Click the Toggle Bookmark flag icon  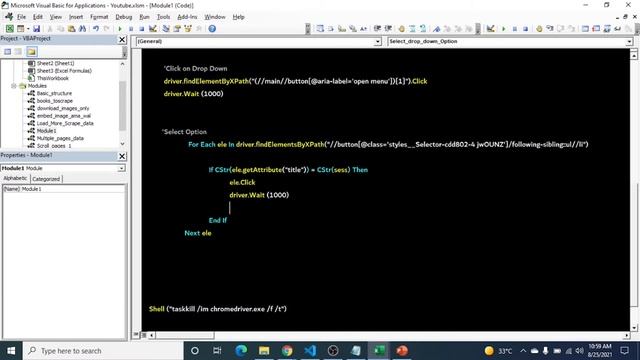pos(437,29)
